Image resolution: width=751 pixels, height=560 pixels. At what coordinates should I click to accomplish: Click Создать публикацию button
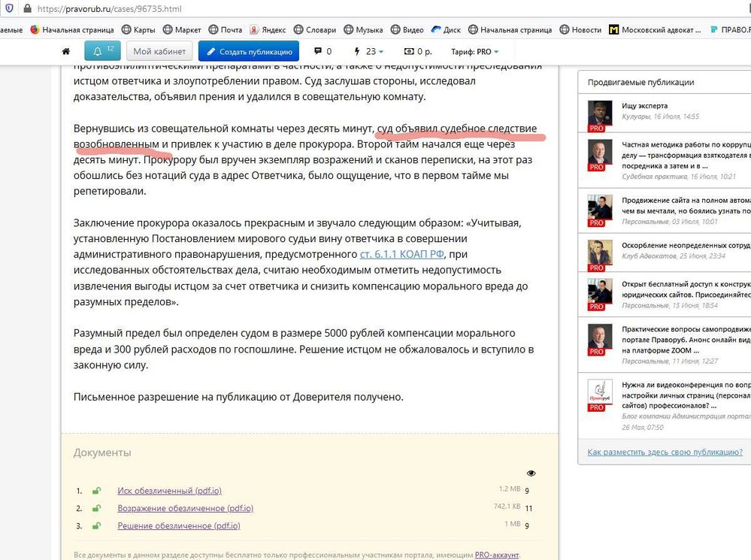[x=249, y=52]
